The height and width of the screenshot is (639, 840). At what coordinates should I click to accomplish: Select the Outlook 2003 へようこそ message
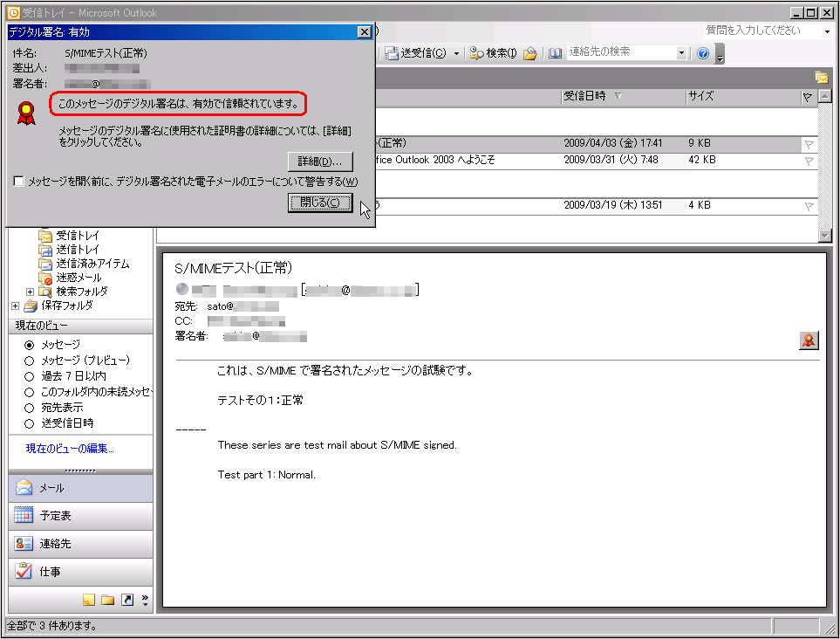click(596, 161)
